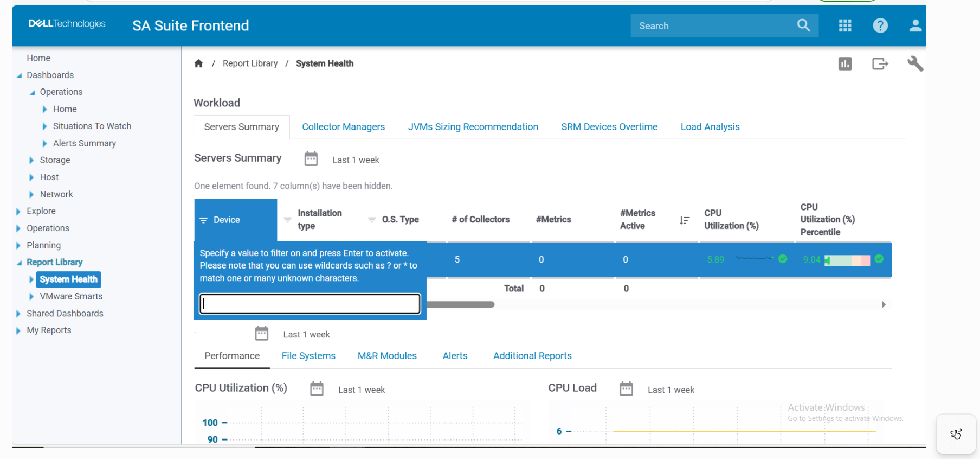Open the chart display mode icon

click(844, 64)
